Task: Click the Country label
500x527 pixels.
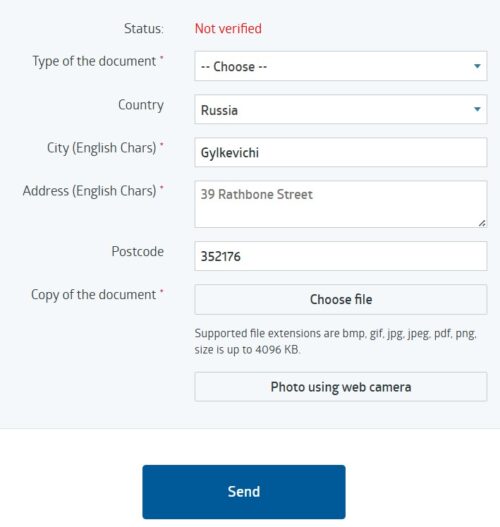Action: point(141,105)
